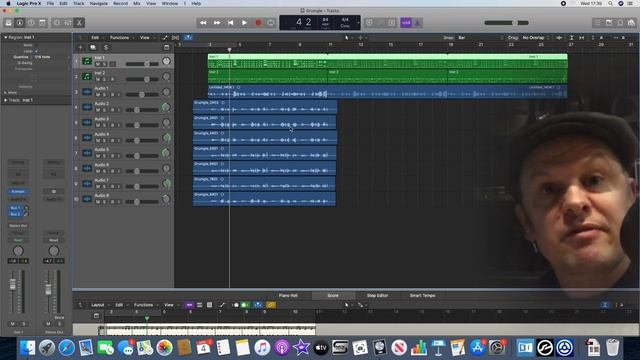The image size is (640, 360).
Task: Add a new track with plus button
Action: tap(80, 48)
